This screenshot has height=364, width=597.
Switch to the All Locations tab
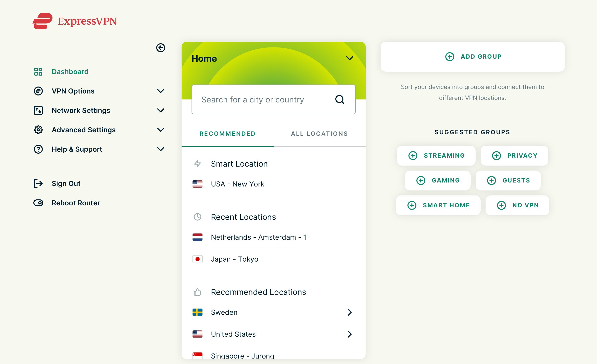[319, 134]
